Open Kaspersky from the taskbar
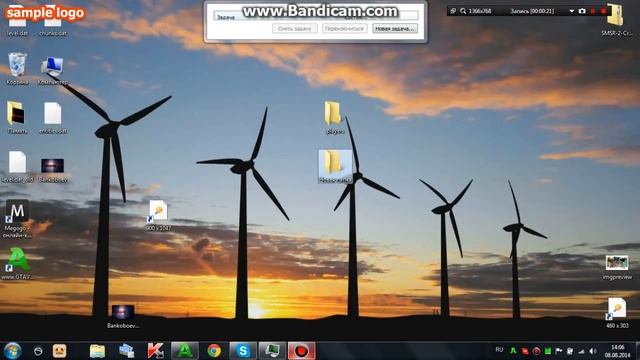The width and height of the screenshot is (640, 360). (x=156, y=351)
